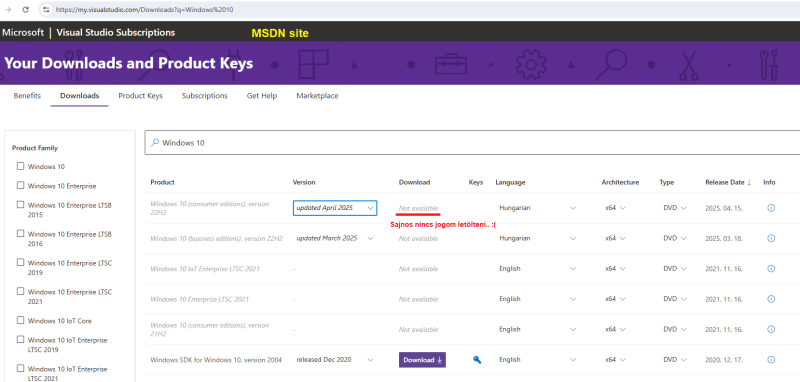The image size is (800, 382).
Task: Click Windows SDK for Windows 10 product name
Action: tap(216, 360)
